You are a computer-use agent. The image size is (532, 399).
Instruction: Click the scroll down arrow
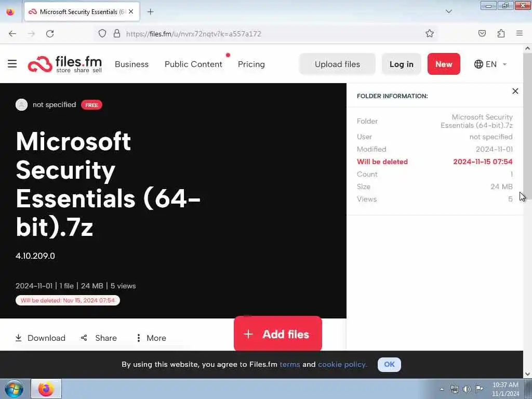point(527,374)
